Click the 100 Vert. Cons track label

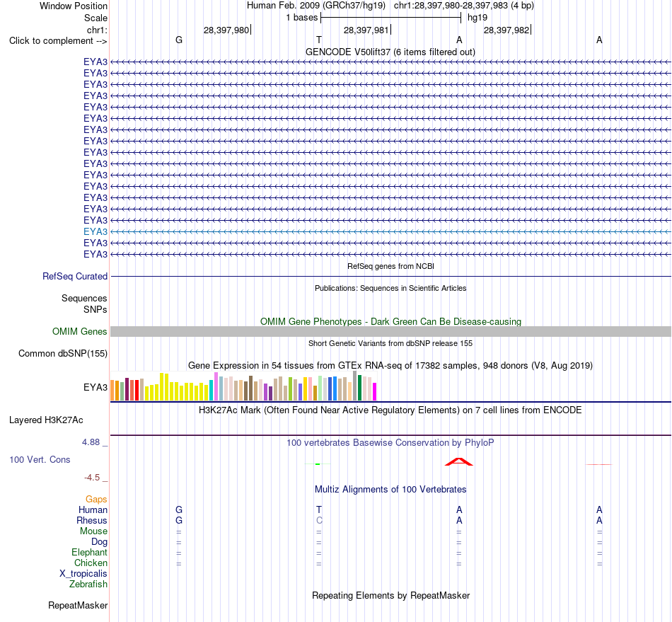click(40, 459)
